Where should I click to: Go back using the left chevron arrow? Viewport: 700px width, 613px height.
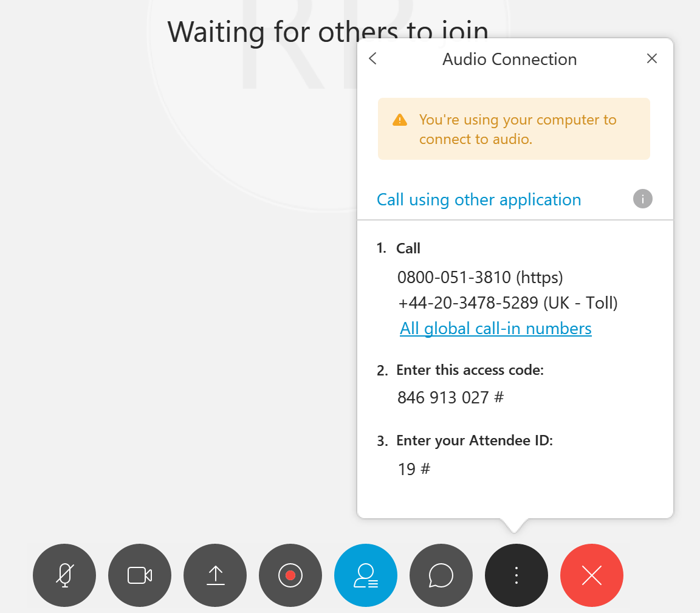(373, 58)
